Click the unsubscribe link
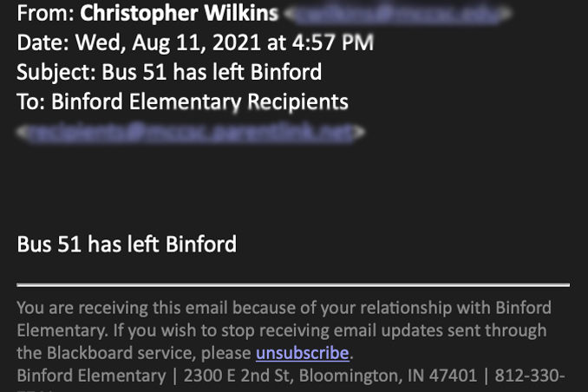Viewport: 588px width, 392px height. (x=303, y=353)
